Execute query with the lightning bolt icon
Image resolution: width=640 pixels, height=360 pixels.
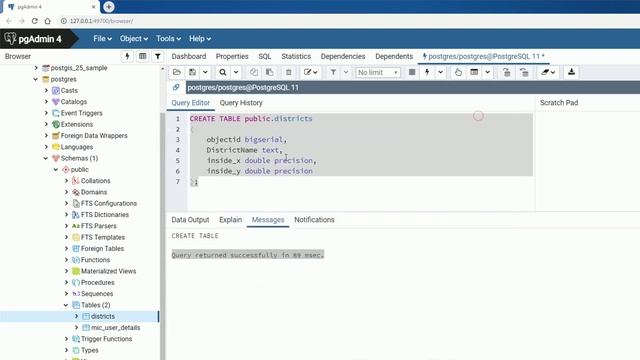(427, 72)
